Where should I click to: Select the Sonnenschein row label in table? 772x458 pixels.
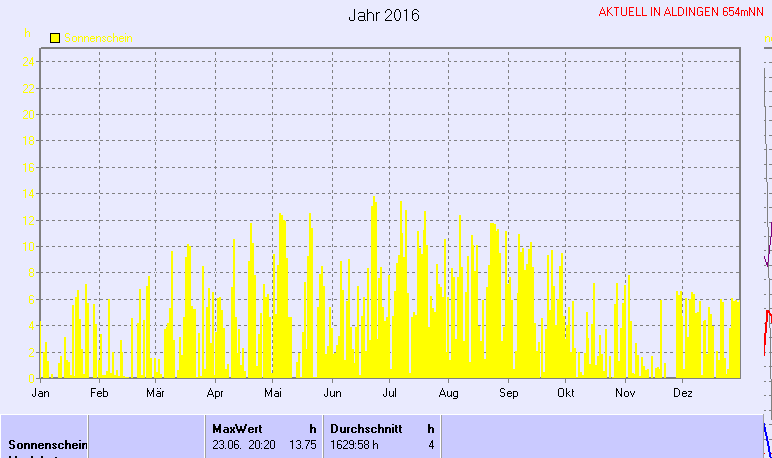[48, 444]
